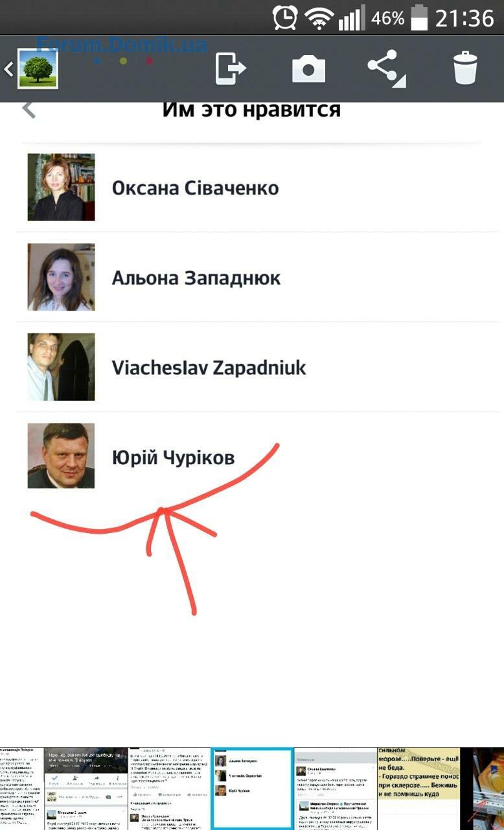Tap the alarm clock status bar icon
This screenshot has width=504, height=830.
[285, 18]
